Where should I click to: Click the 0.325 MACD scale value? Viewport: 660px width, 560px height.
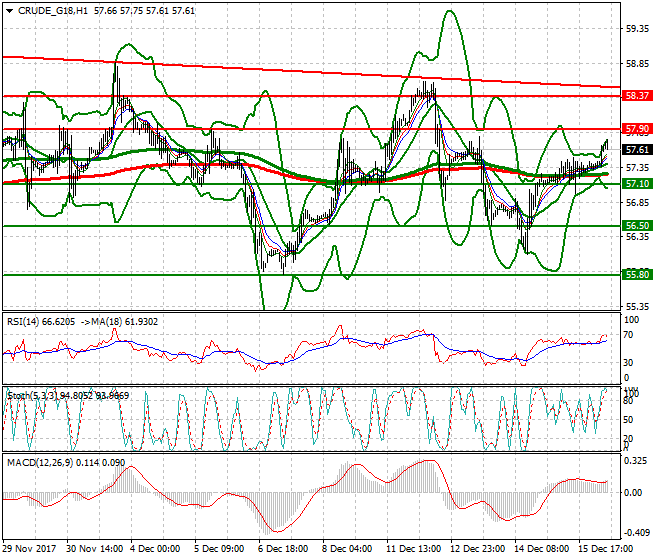click(634, 463)
